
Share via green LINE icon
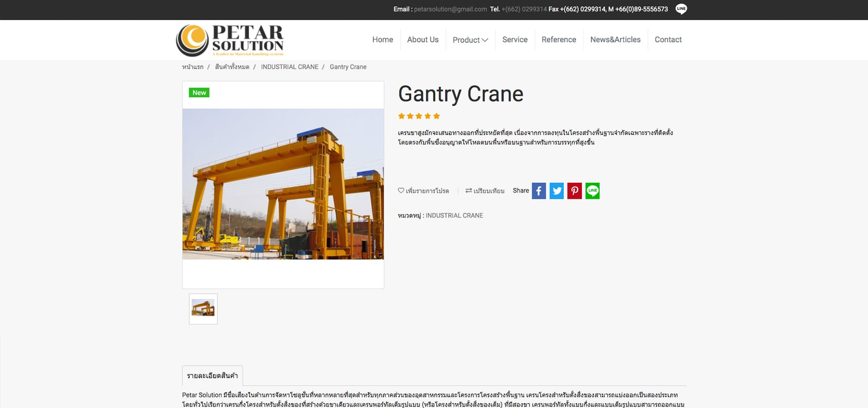592,191
